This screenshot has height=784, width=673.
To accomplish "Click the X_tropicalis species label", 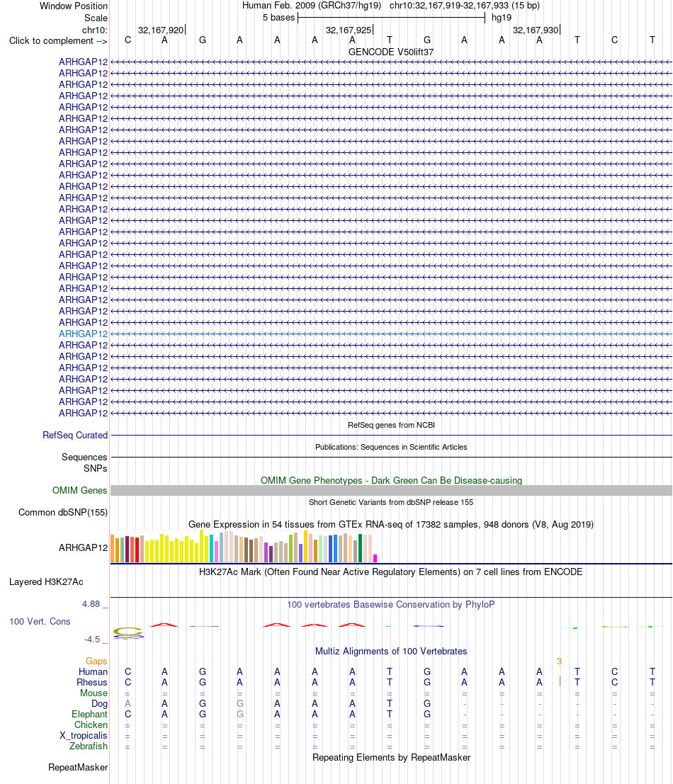I will pos(84,736).
